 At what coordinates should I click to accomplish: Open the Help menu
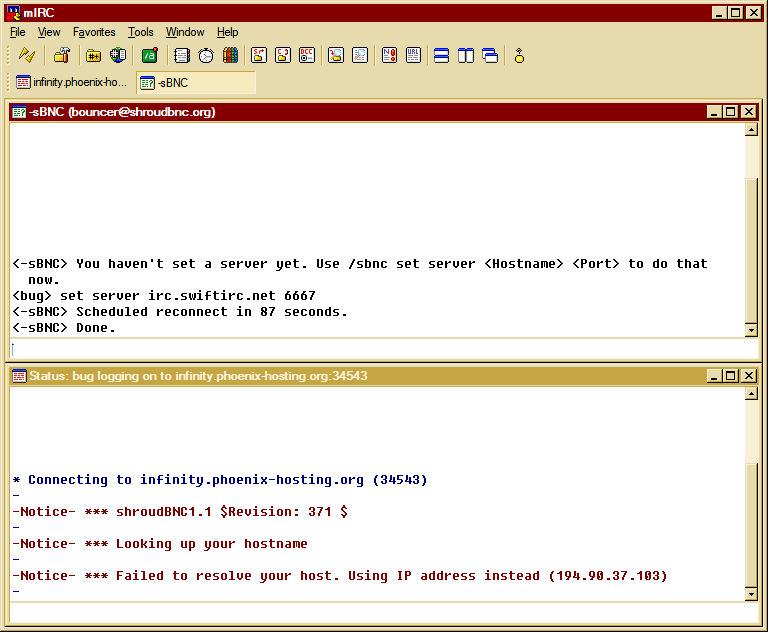point(227,32)
